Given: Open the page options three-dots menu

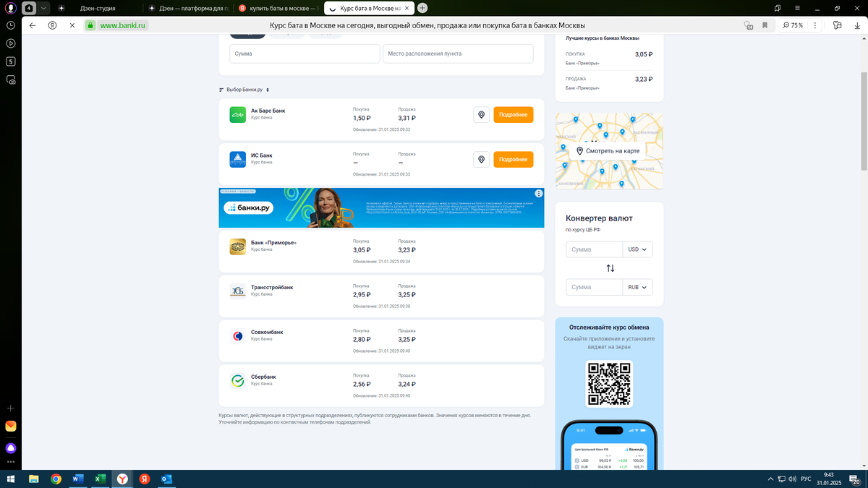Looking at the screenshot, I should tap(815, 25).
